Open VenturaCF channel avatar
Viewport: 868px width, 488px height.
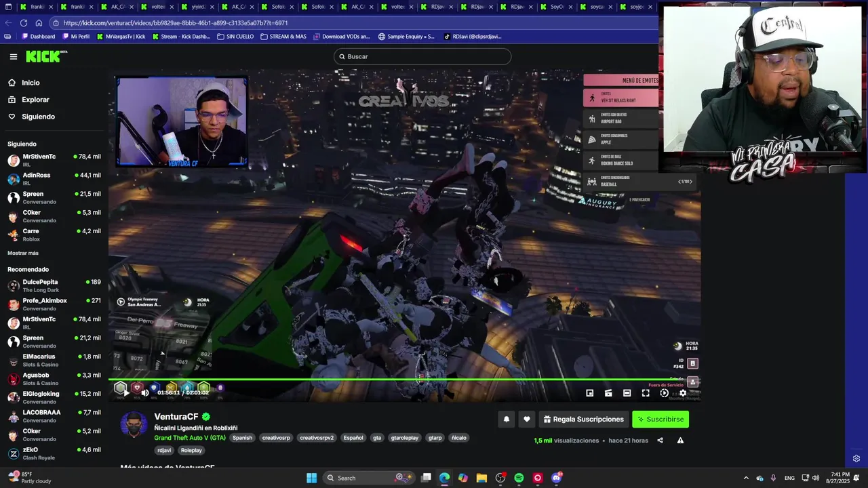pos(134,425)
